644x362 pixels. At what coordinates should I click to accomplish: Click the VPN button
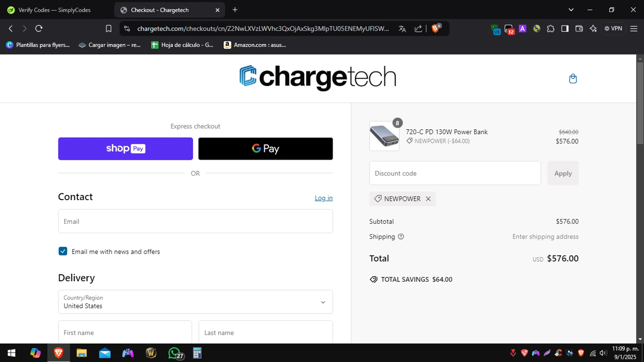click(614, 28)
